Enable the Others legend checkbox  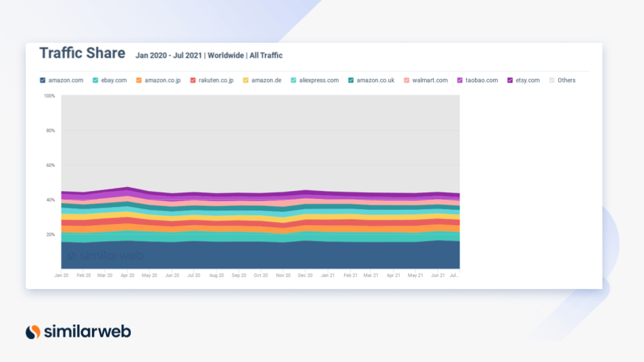pos(552,80)
